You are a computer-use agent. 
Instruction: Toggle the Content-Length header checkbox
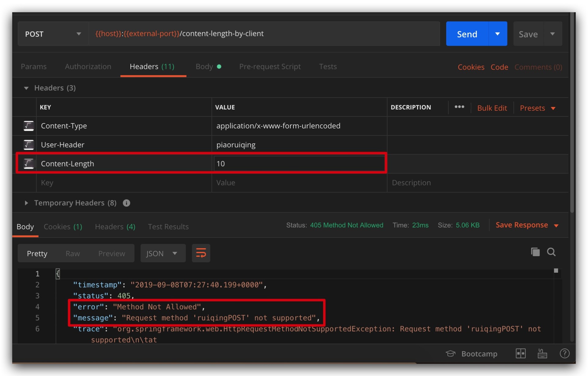(29, 164)
